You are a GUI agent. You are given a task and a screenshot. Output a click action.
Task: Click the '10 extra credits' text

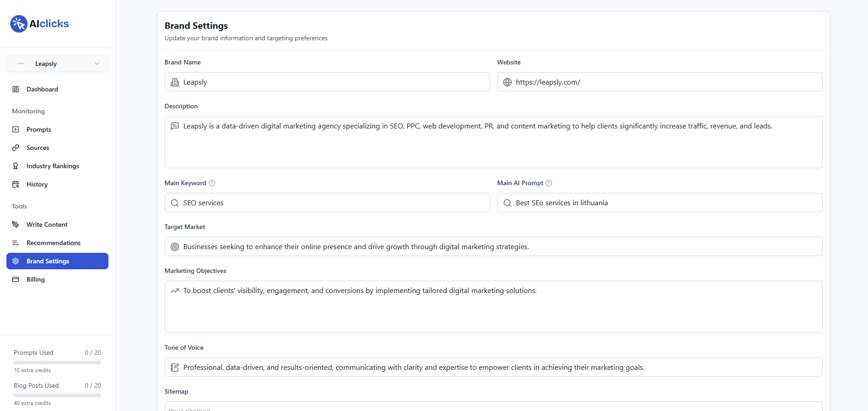pos(32,370)
